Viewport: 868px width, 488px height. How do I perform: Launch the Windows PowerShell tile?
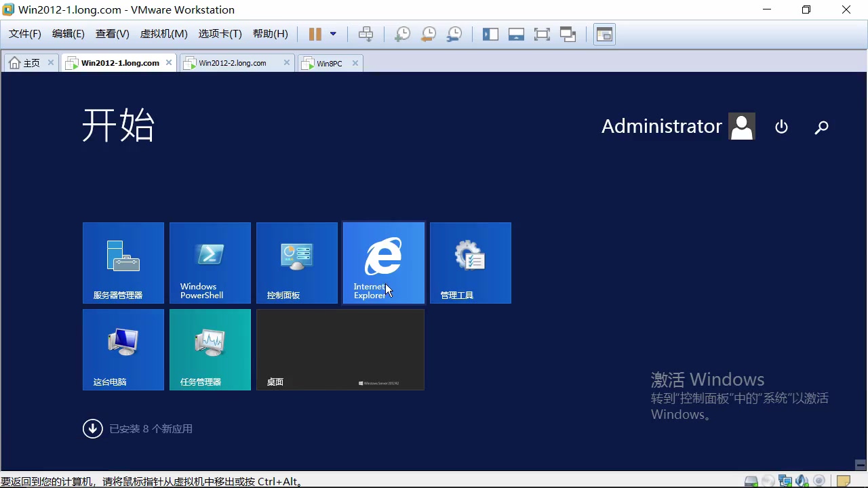(210, 263)
